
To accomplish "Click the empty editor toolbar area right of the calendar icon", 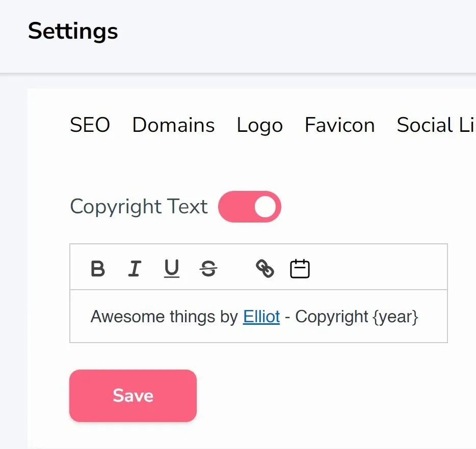I will (380, 267).
